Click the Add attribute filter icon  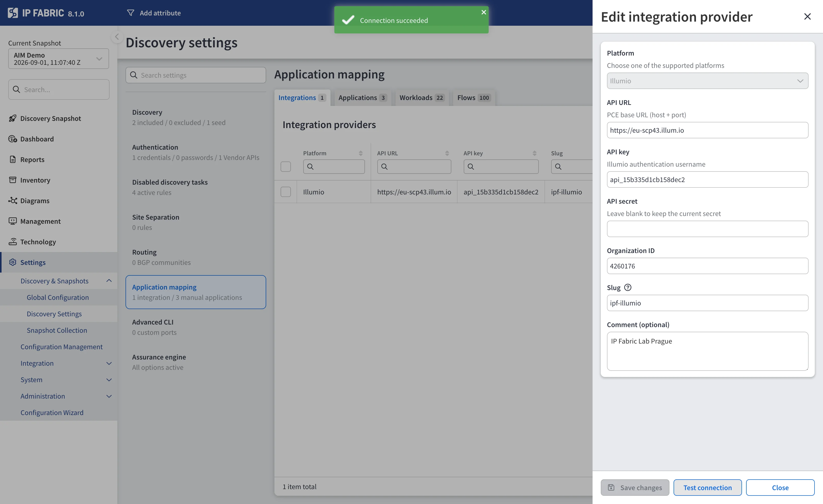(131, 13)
